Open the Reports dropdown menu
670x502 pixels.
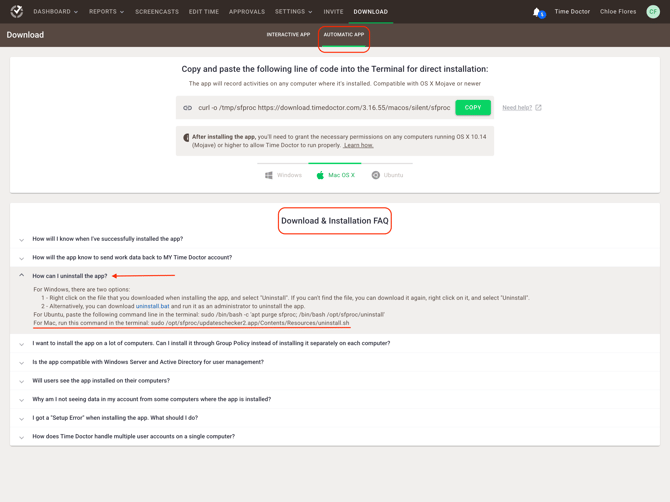pyautogui.click(x=106, y=12)
